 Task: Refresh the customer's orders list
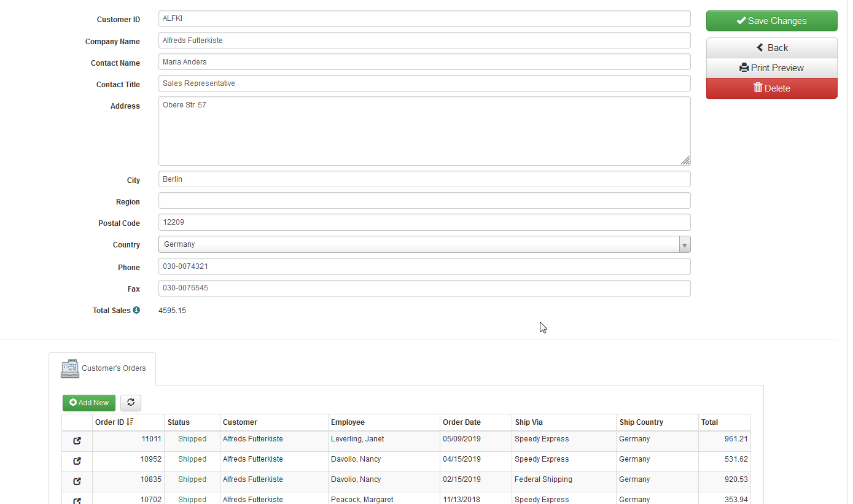[x=131, y=403]
